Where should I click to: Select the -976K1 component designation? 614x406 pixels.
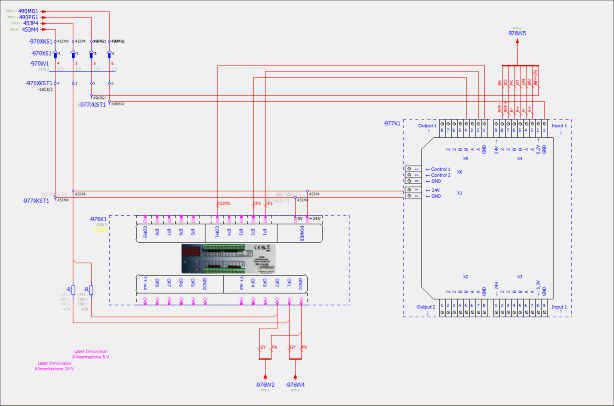pyautogui.click(x=98, y=219)
